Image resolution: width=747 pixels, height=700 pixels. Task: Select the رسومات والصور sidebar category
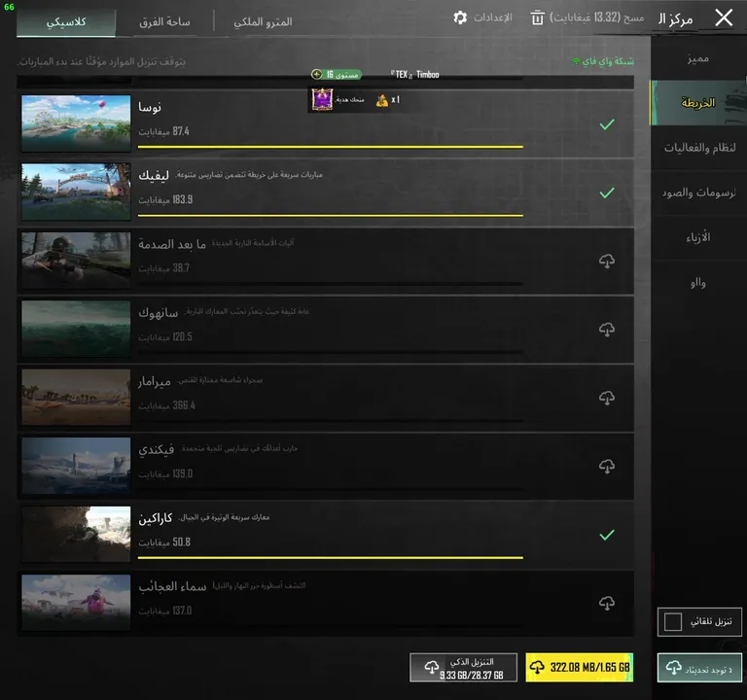pos(698,192)
